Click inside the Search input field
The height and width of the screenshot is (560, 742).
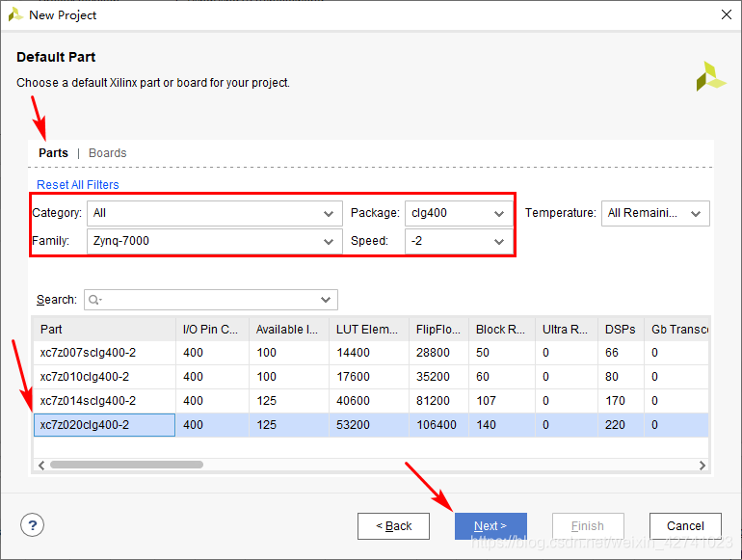211,300
